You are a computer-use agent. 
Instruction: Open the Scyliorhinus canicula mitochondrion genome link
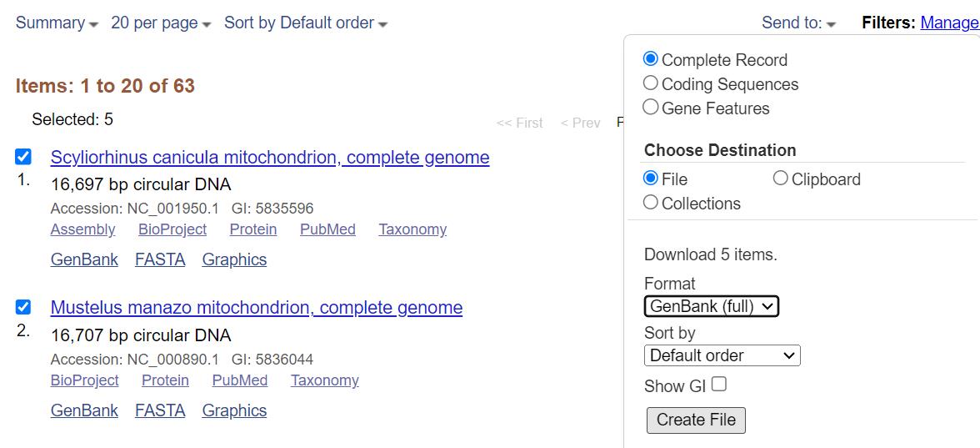(x=270, y=157)
